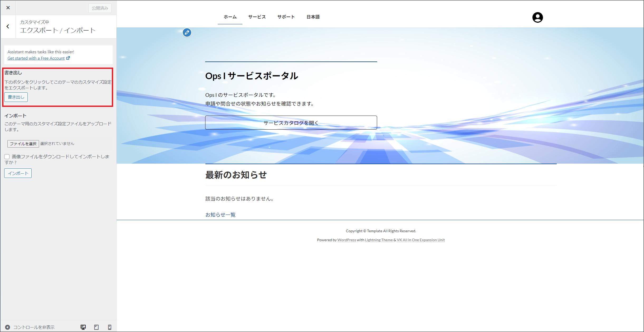The height and width of the screenshot is (332, 644).
Task: Switch to mobile preview device icon
Action: (110, 327)
